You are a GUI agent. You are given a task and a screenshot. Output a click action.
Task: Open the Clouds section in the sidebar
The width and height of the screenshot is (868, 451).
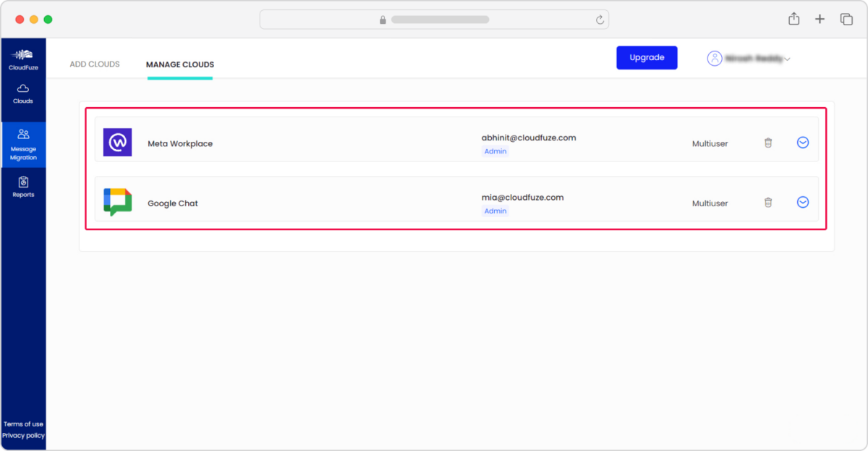pos(23,95)
